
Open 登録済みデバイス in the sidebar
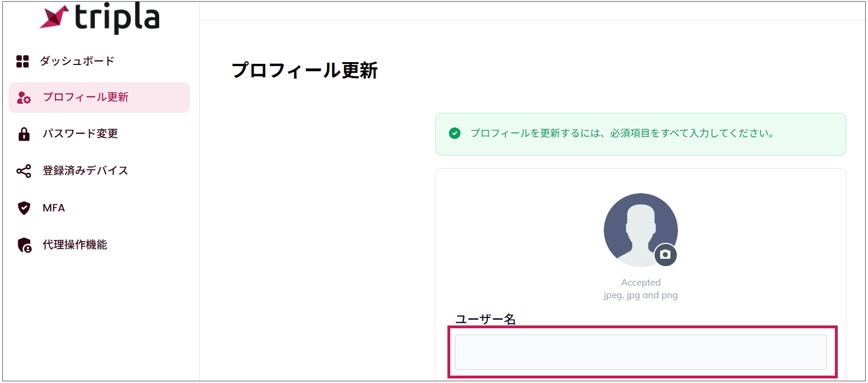85,171
